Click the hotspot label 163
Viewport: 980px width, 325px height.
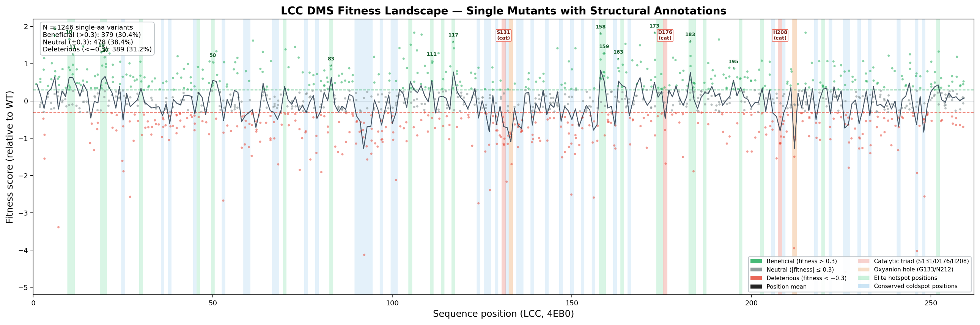[x=618, y=52]
